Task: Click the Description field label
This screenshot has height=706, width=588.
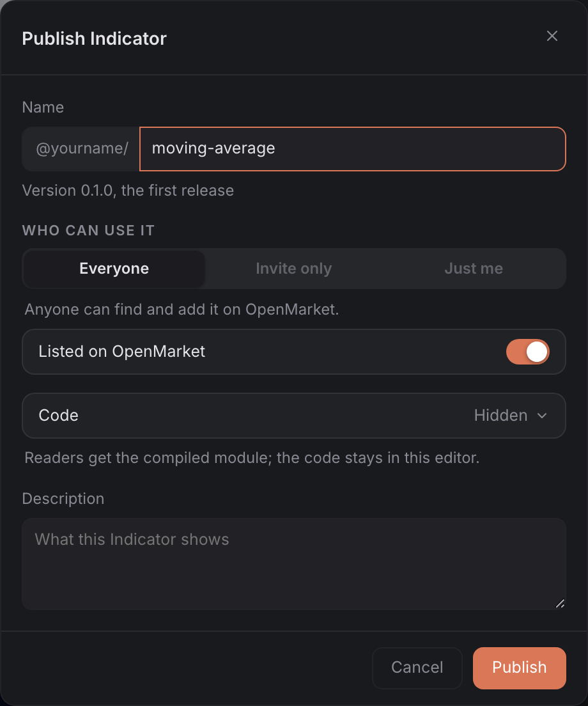Action: coord(63,499)
